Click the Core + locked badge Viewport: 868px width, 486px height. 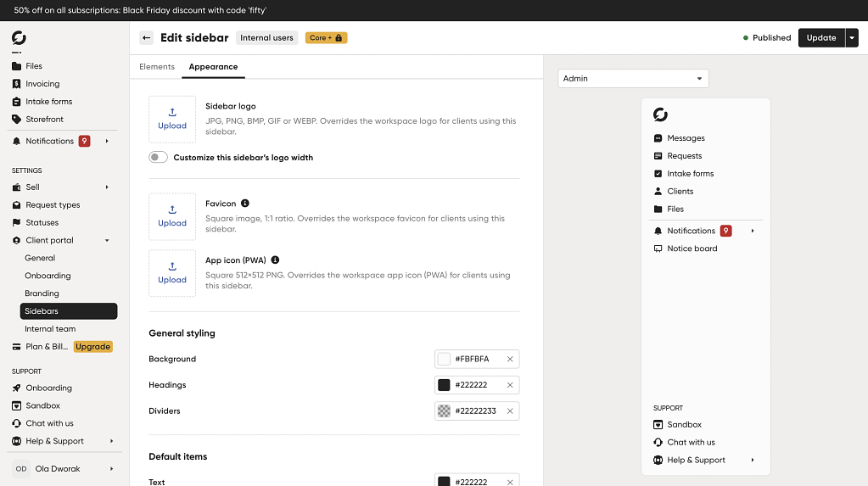(326, 37)
